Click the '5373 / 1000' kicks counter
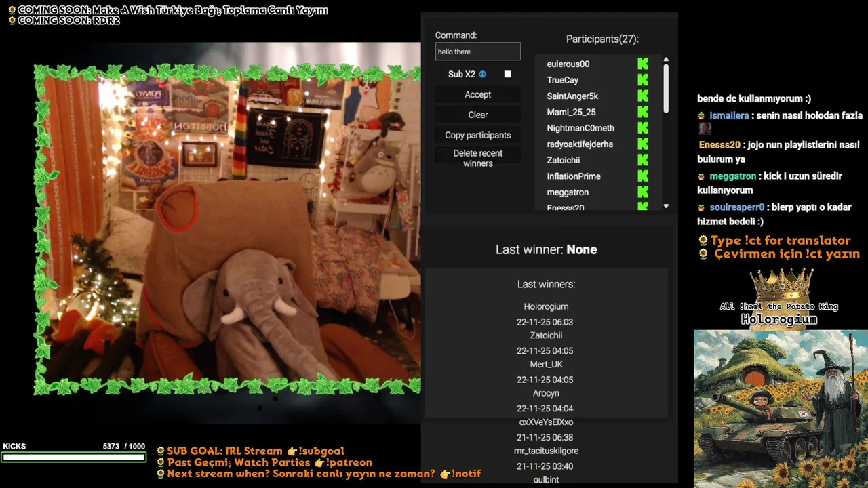Viewport: 868px width, 488px height. pos(124,447)
